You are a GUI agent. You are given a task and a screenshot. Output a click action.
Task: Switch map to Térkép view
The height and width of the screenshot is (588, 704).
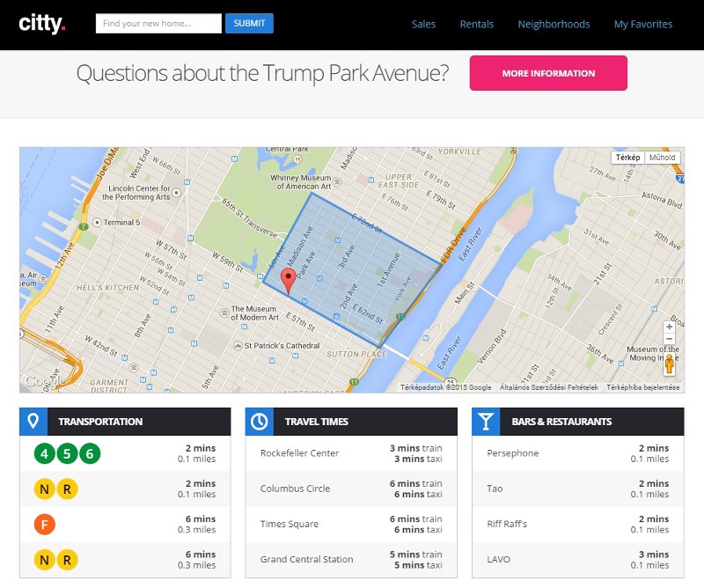[627, 158]
